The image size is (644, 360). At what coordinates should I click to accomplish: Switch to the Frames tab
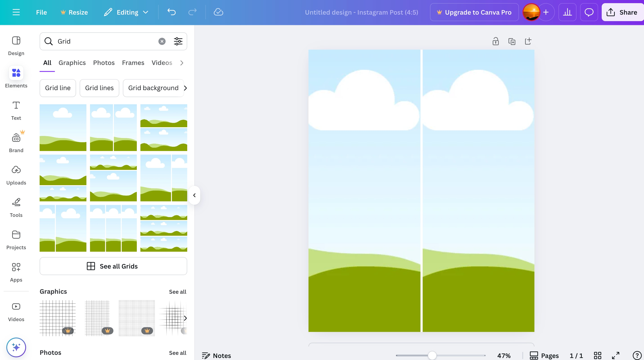(x=133, y=63)
